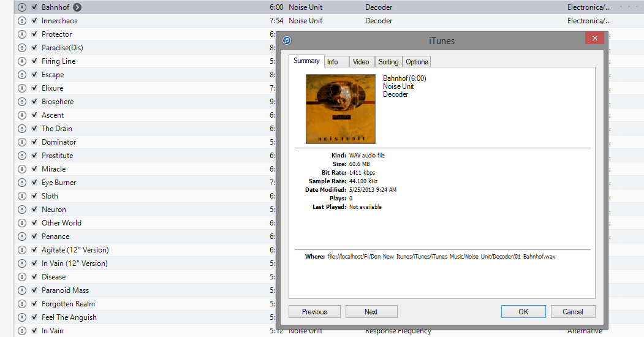Confirm the dialog with OK
The image size is (644, 337).
tap(523, 311)
